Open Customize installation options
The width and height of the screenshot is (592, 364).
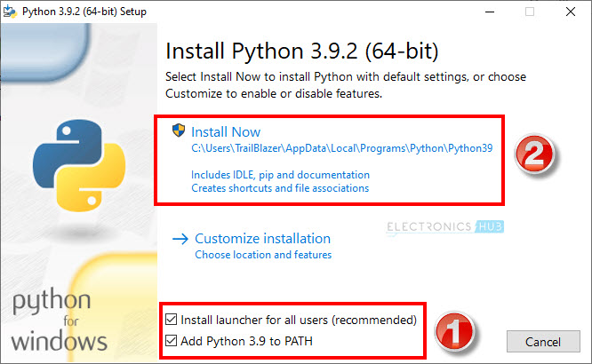coord(262,239)
